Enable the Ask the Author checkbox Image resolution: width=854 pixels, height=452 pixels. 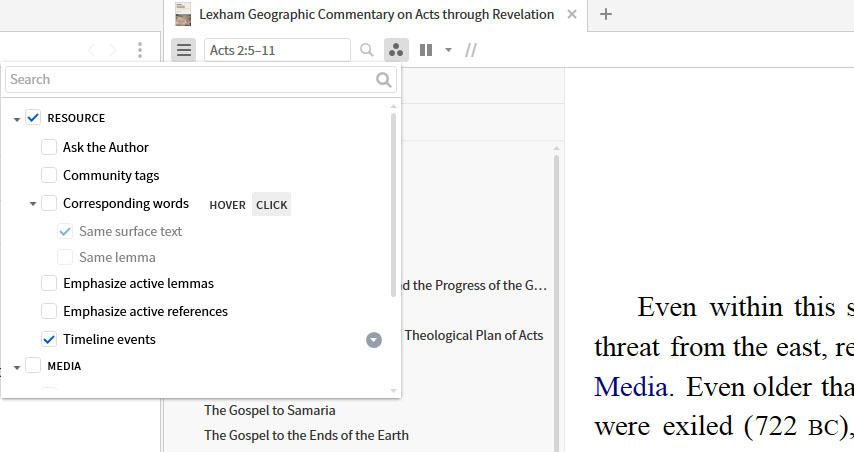[49, 147]
